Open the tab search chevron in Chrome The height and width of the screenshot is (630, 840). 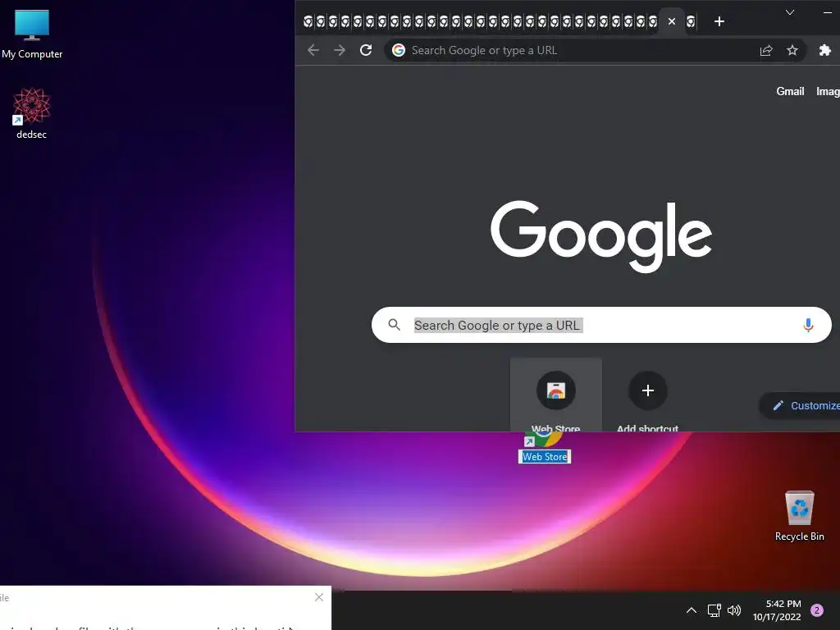pyautogui.click(x=790, y=12)
